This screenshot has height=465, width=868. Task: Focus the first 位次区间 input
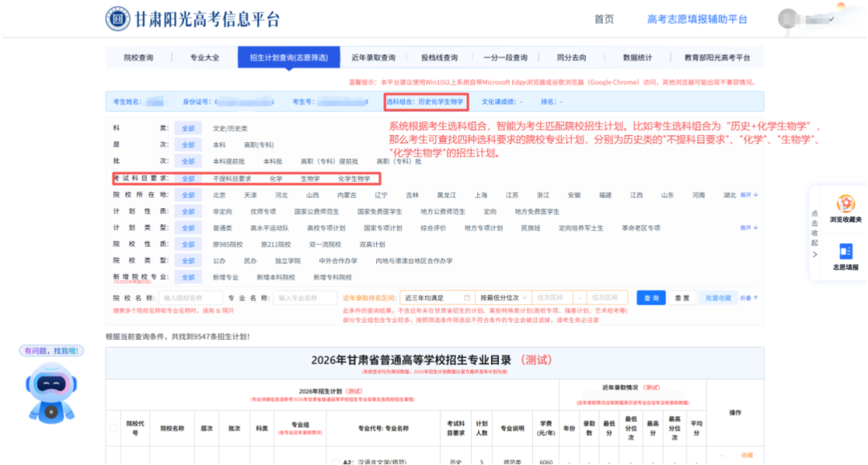551,297
